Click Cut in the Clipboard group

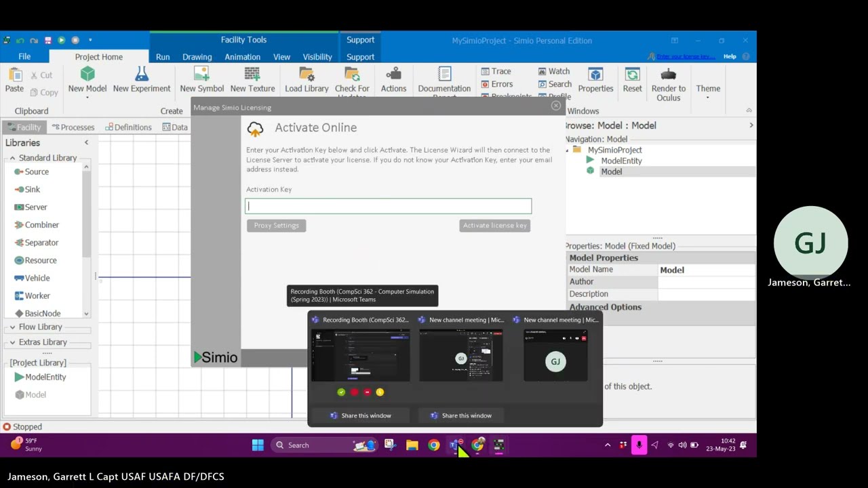tap(41, 75)
